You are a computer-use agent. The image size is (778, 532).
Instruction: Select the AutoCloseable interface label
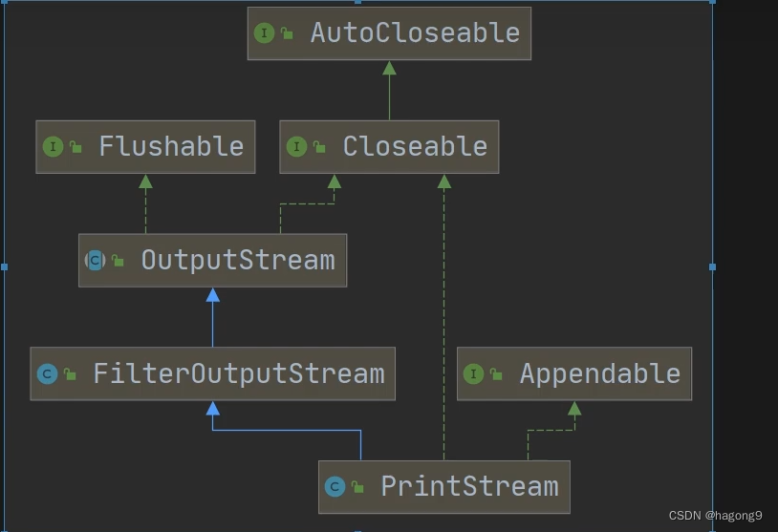pyautogui.click(x=415, y=33)
